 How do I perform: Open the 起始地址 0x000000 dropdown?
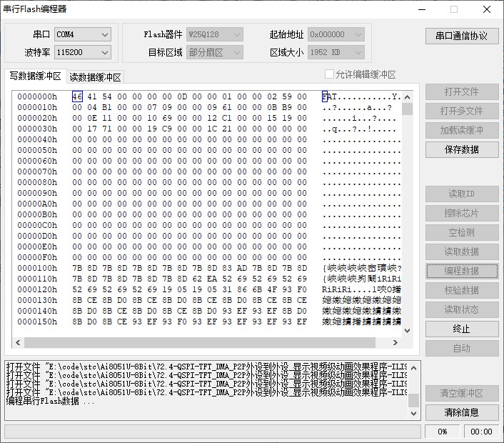click(336, 34)
